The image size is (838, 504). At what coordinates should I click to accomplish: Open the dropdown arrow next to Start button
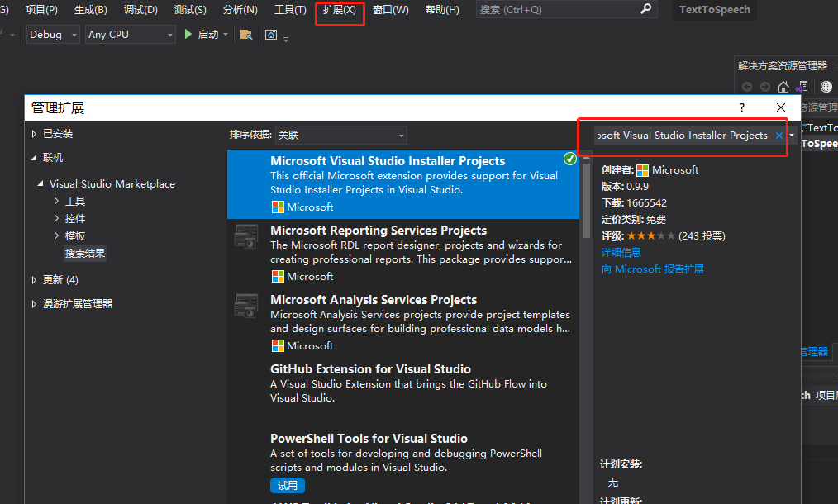coord(226,34)
